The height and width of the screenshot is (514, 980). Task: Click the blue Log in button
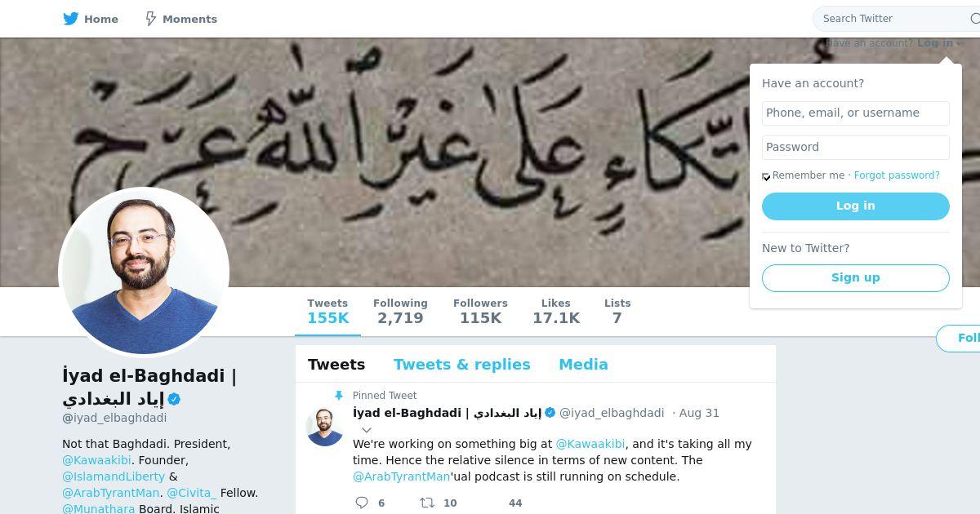[856, 206]
